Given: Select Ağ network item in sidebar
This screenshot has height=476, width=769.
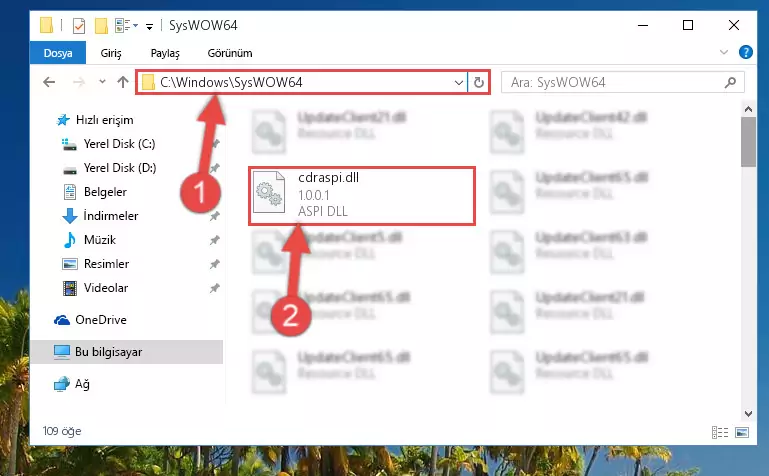Looking at the screenshot, I should point(82,384).
